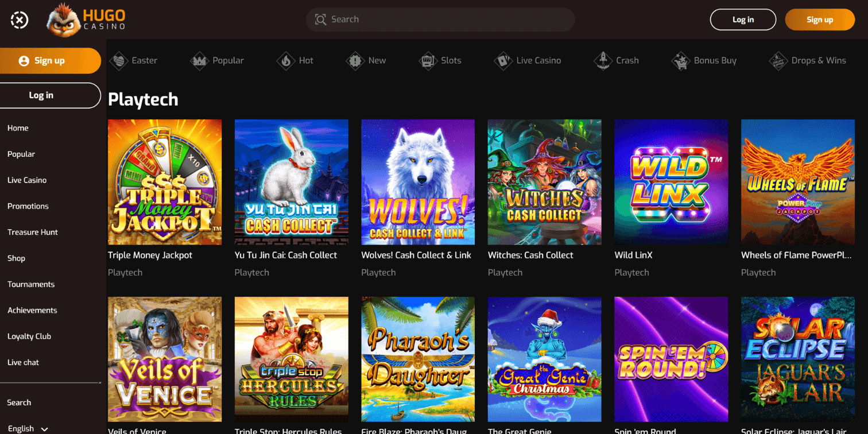868x434 pixels.
Task: Switch to the New games tab
Action: pyautogui.click(x=366, y=60)
